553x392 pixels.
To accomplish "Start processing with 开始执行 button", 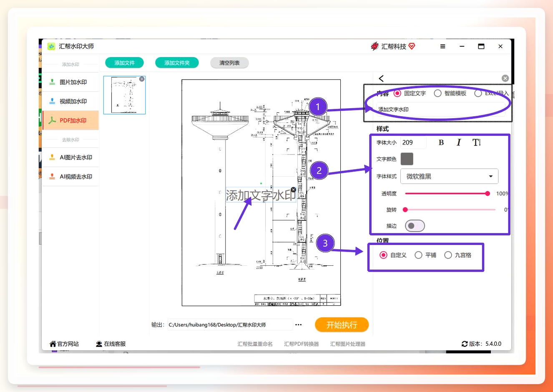I will [x=342, y=325].
